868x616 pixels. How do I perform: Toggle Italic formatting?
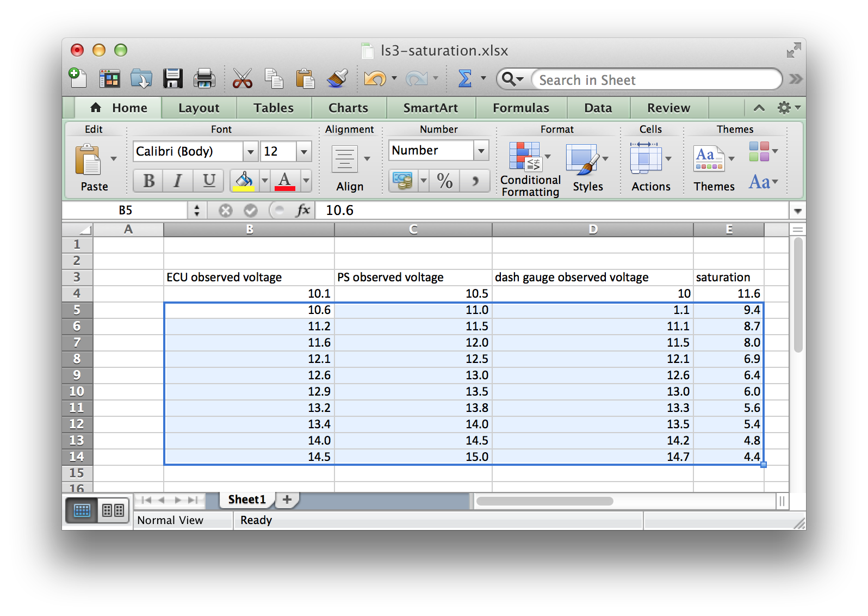click(x=178, y=181)
